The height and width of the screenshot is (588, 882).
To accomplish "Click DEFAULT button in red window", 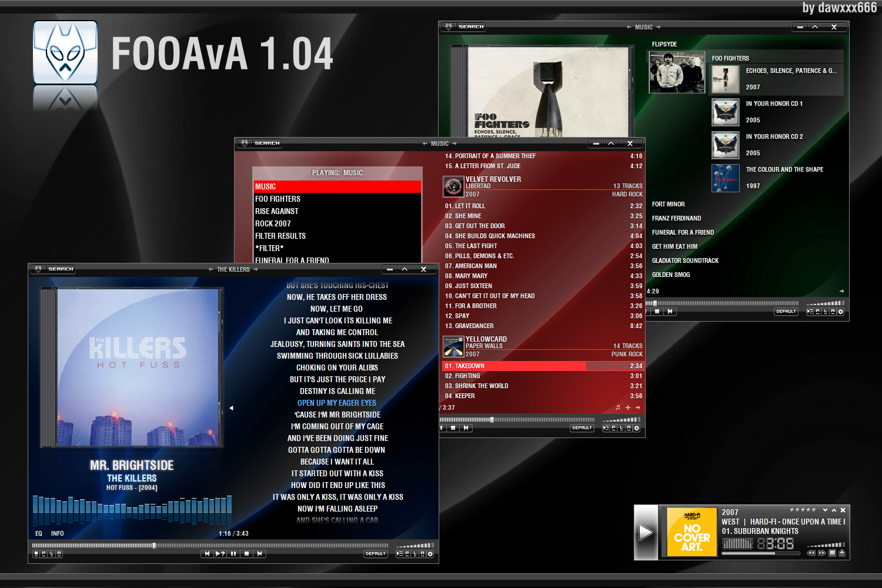I will pos(582,428).
